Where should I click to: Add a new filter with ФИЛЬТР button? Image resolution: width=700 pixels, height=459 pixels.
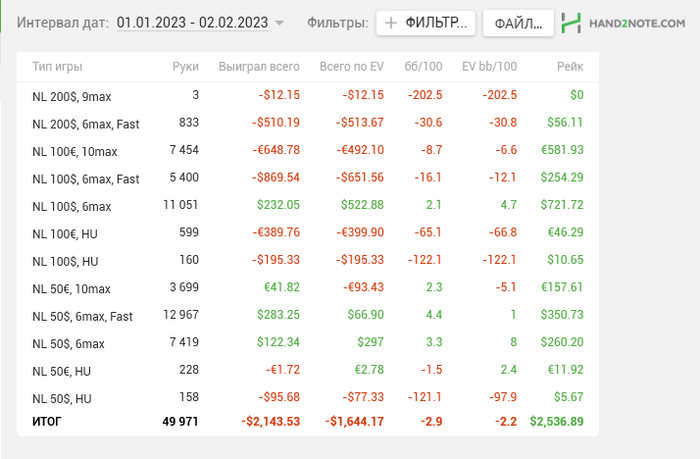tap(426, 23)
